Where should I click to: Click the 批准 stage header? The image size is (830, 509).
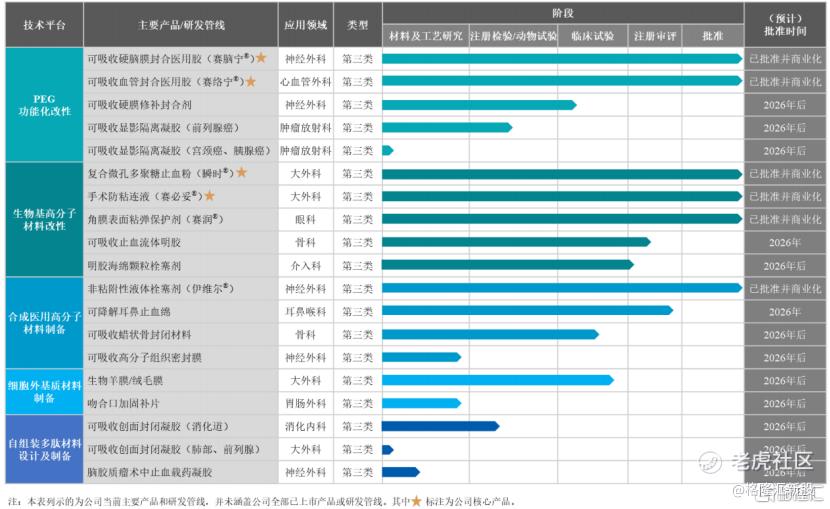point(712,36)
